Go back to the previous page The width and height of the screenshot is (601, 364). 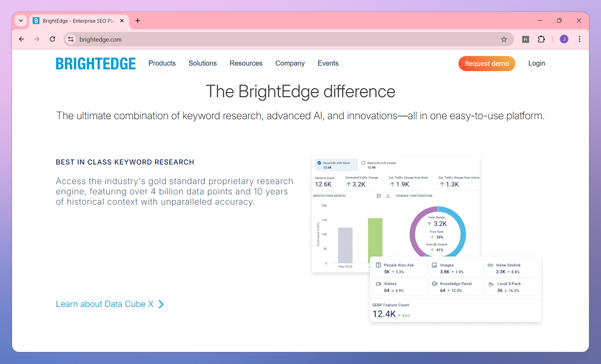(x=22, y=39)
